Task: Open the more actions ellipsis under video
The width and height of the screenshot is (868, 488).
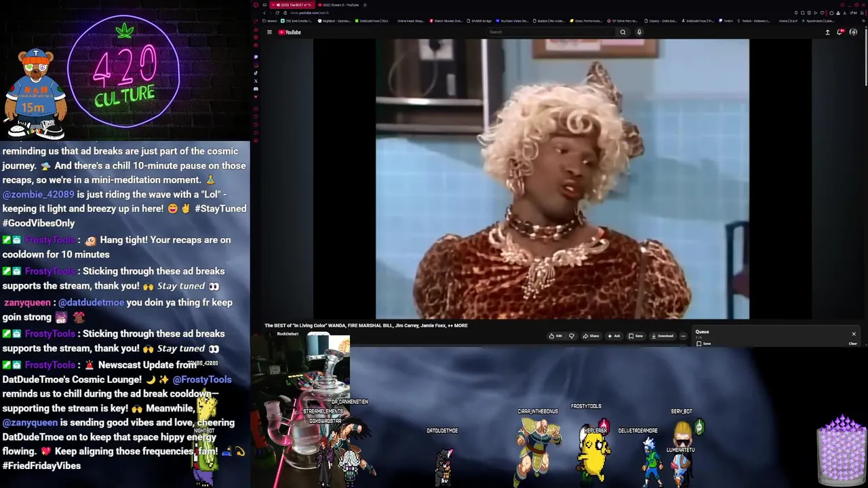Action: (683, 336)
